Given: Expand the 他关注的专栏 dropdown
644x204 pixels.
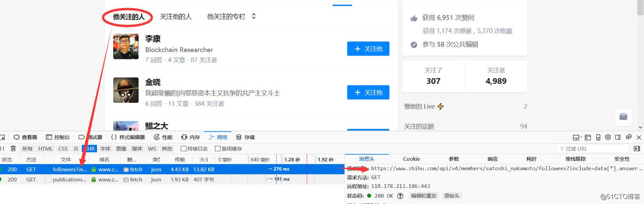Looking at the screenshot, I should click(231, 17).
